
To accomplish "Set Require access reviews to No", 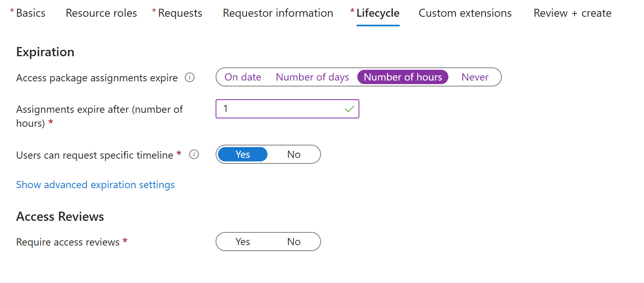I will [x=294, y=242].
